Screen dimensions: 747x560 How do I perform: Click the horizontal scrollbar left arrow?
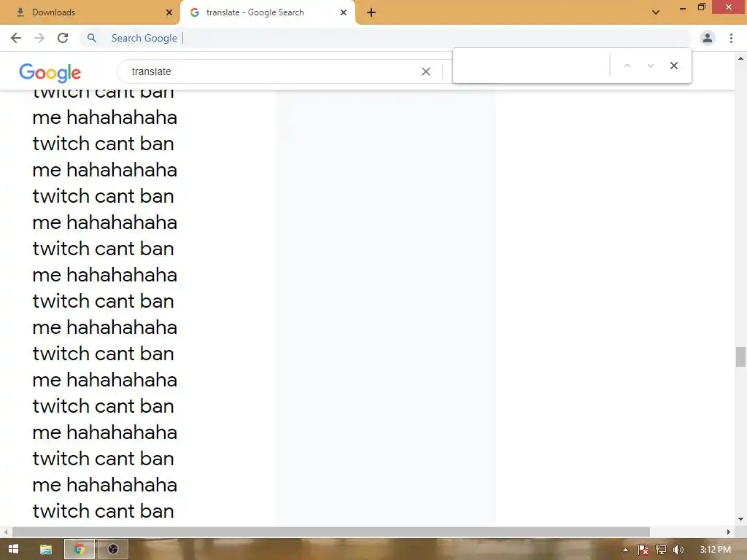click(6, 532)
